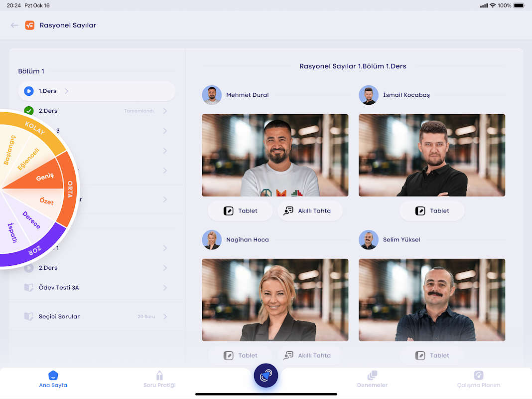This screenshot has height=399, width=532.
Task: Tap the Denemeler icon
Action: click(x=372, y=375)
